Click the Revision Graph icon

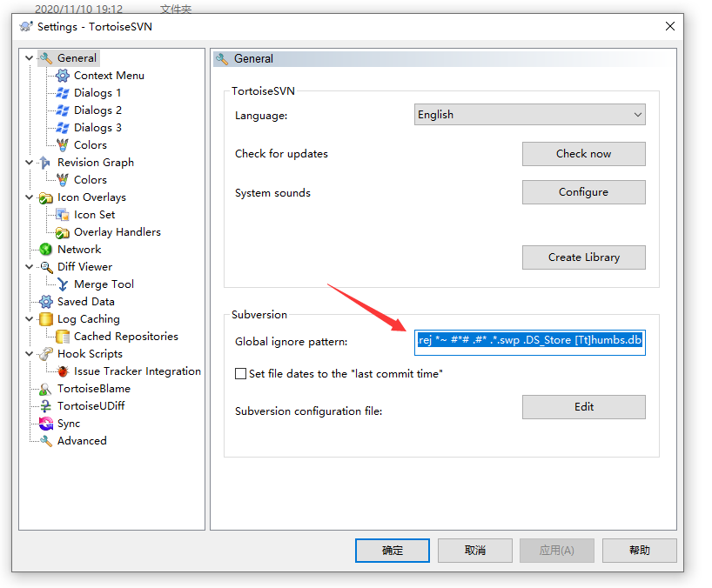pyautogui.click(x=45, y=163)
